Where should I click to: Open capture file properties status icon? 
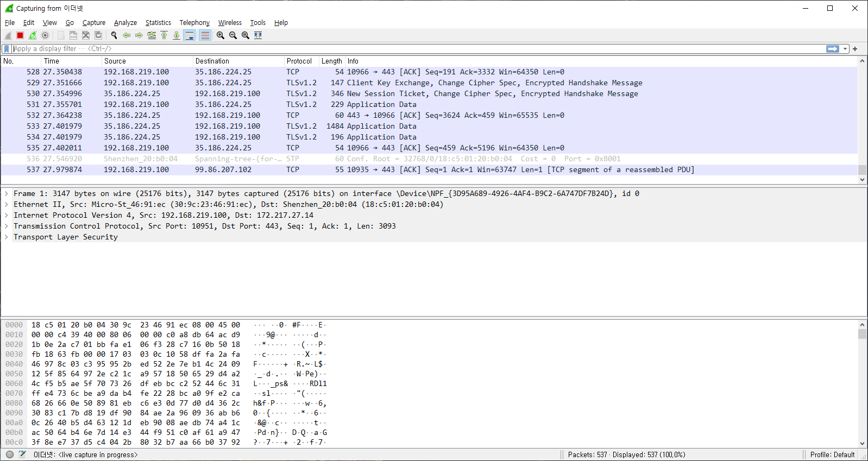(22, 454)
